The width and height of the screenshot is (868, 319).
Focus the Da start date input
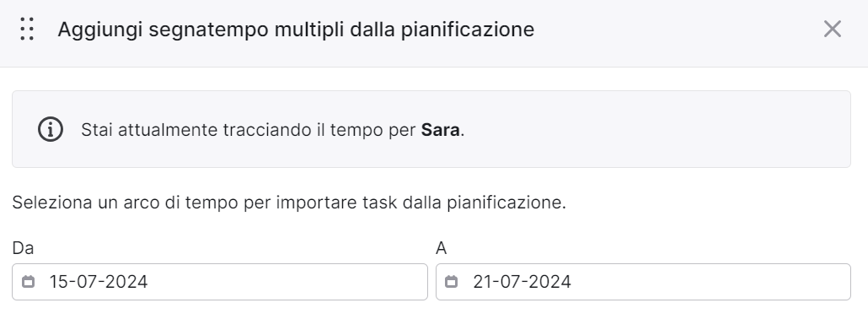[x=220, y=282]
